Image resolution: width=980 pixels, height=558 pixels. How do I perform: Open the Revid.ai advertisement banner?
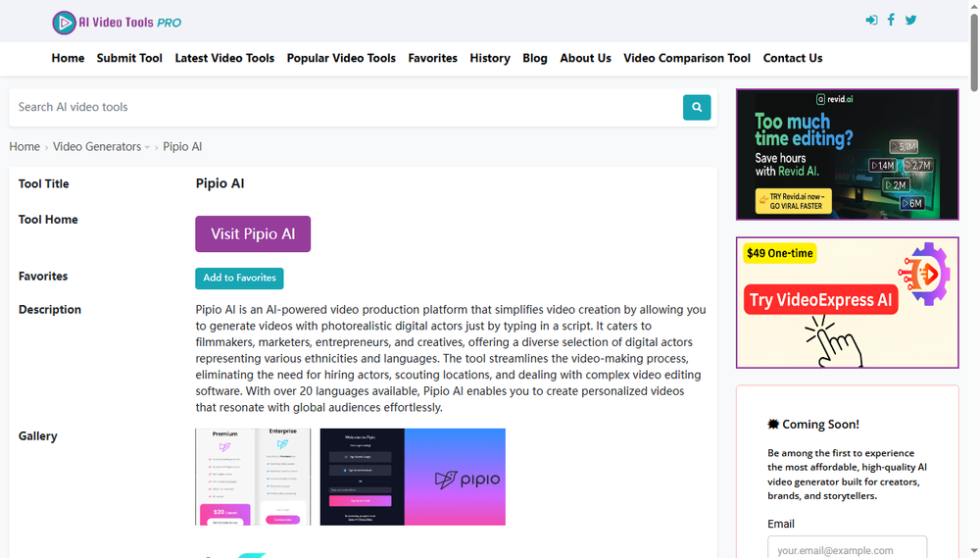click(847, 155)
